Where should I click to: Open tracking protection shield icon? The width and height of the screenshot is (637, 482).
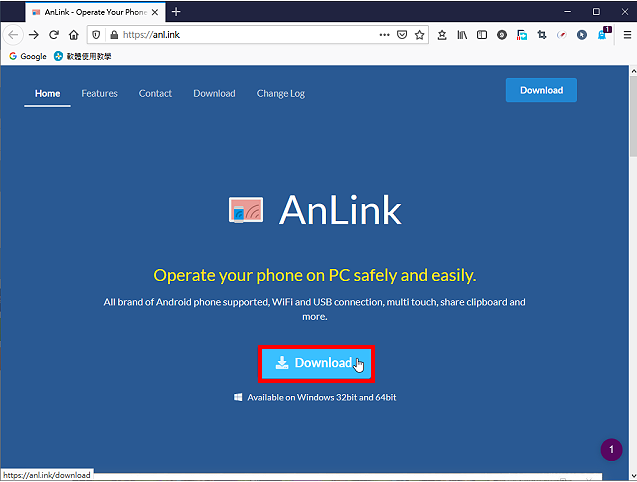point(96,35)
